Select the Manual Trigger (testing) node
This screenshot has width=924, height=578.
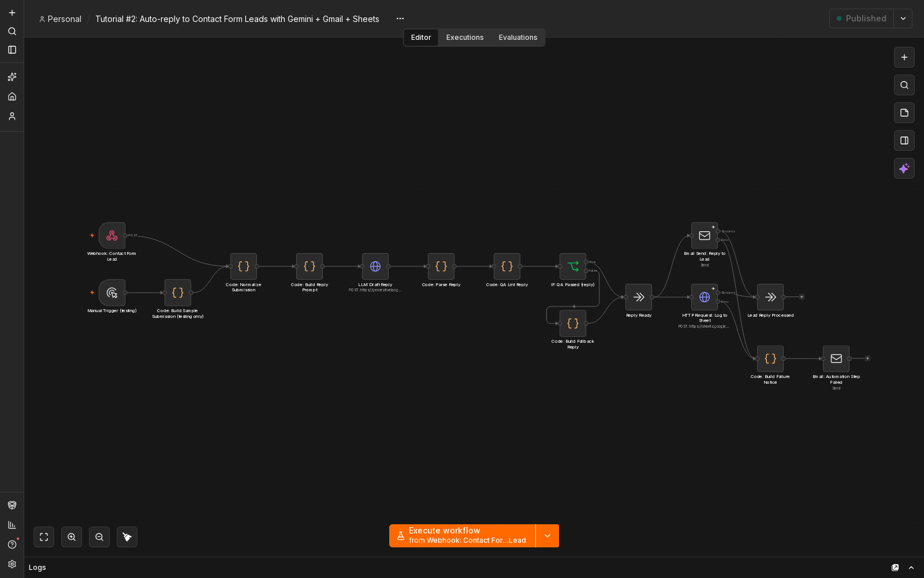point(112,293)
